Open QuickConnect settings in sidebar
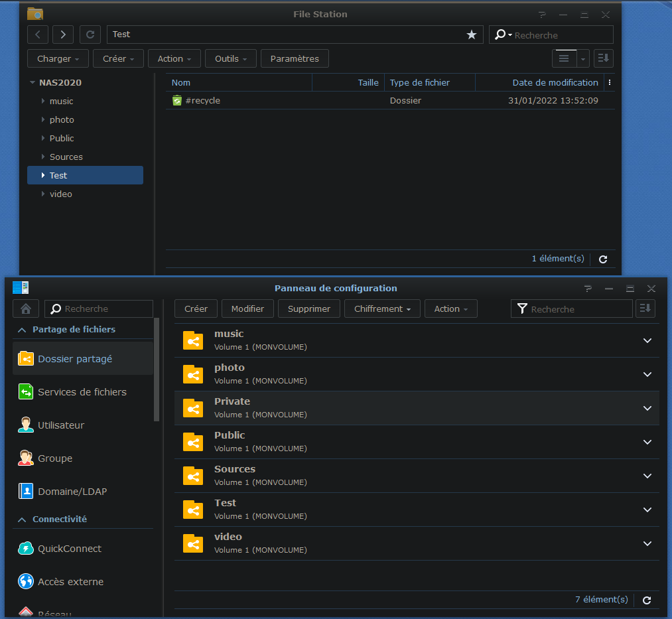The width and height of the screenshot is (672, 619). (70, 549)
